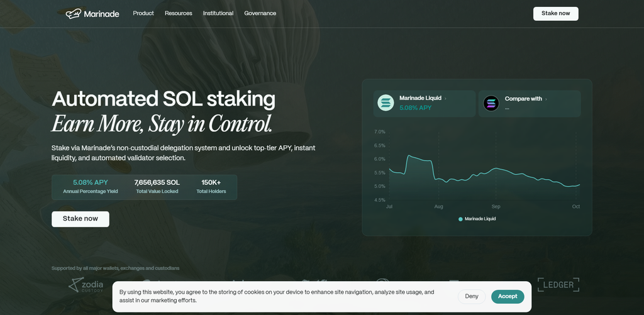This screenshot has width=644, height=315.
Task: Click the 7.0% y-axis label
Action: [x=380, y=132]
